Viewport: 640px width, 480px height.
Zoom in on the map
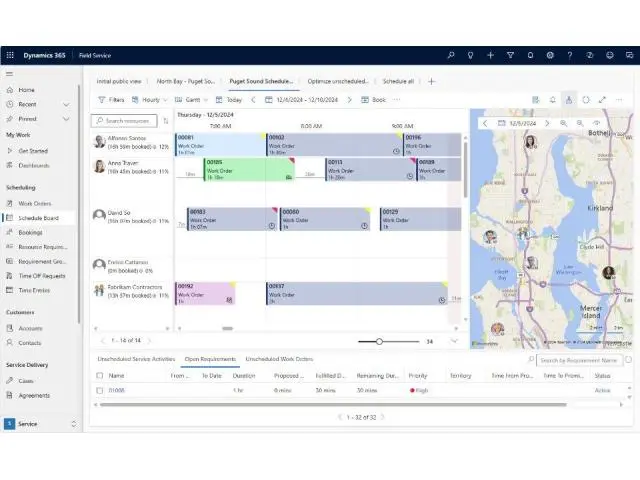pyautogui.click(x=564, y=123)
